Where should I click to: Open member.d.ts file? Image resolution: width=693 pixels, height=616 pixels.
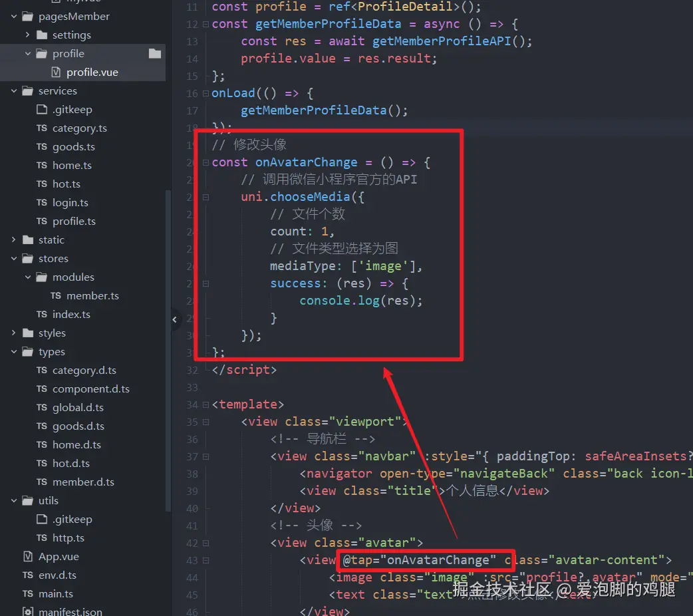pos(83,482)
